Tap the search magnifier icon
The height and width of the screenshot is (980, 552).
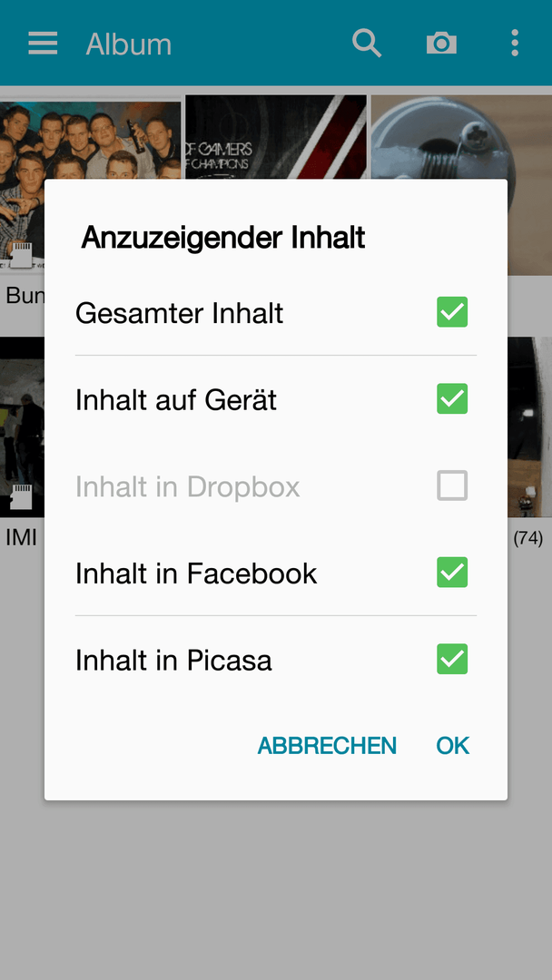click(367, 44)
